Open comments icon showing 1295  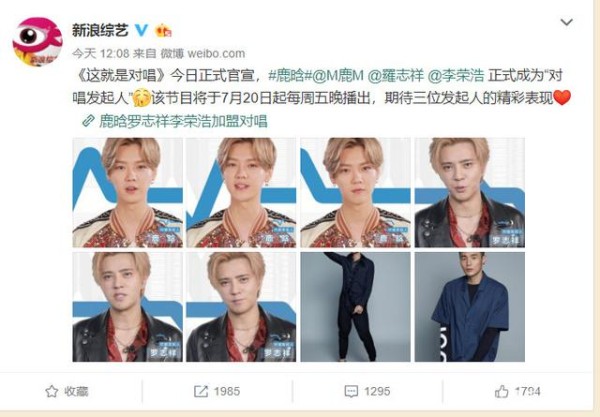click(351, 391)
